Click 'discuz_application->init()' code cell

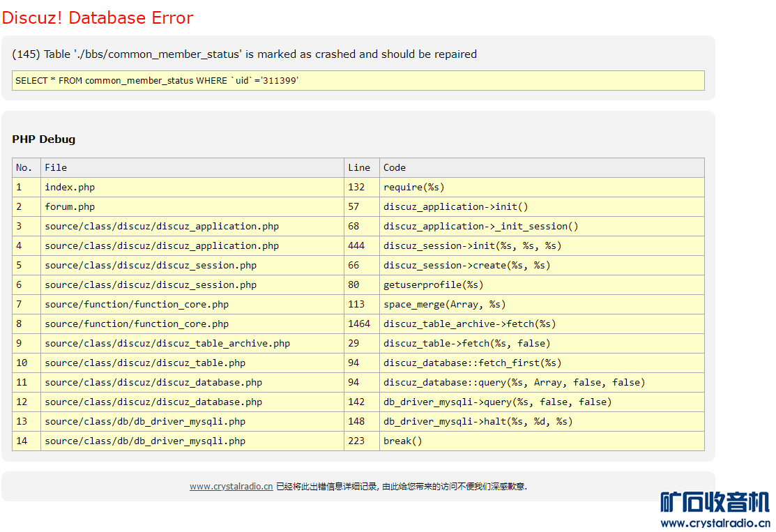pyautogui.click(x=542, y=207)
